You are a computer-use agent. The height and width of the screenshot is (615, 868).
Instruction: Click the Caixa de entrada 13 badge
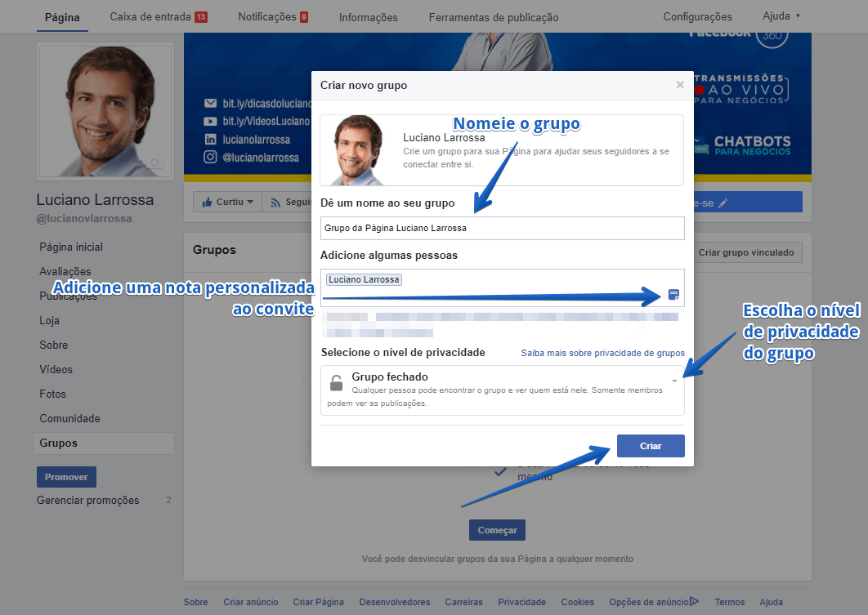tap(201, 17)
